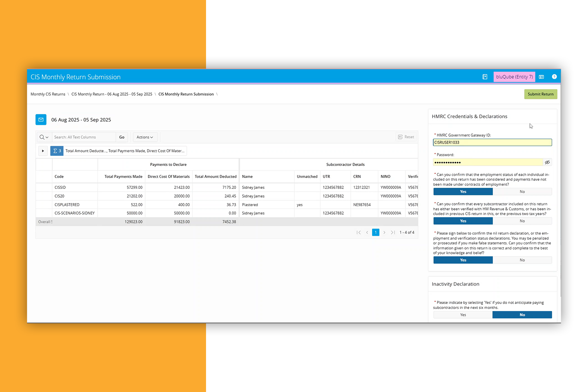This screenshot has width=588, height=392.
Task: Select Yes under Inactivity Declaration
Action: coord(463,315)
